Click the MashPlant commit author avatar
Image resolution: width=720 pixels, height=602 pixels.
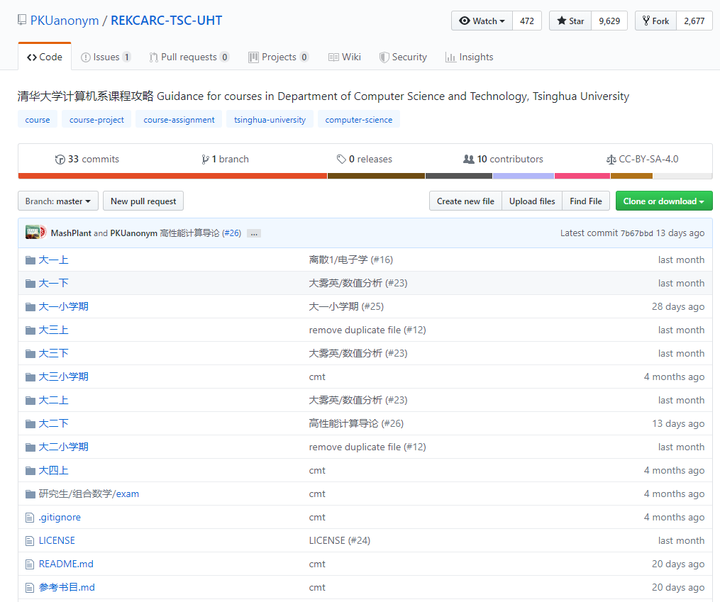[33, 232]
